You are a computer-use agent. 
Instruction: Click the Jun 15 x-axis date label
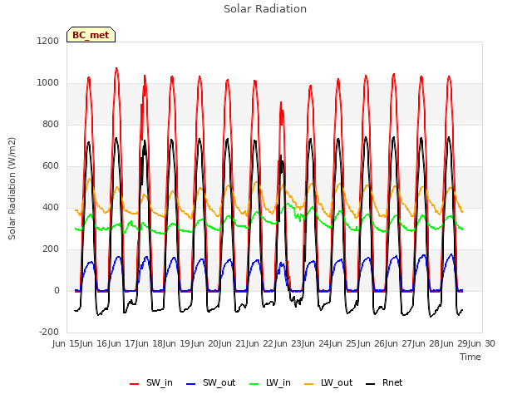(66, 343)
